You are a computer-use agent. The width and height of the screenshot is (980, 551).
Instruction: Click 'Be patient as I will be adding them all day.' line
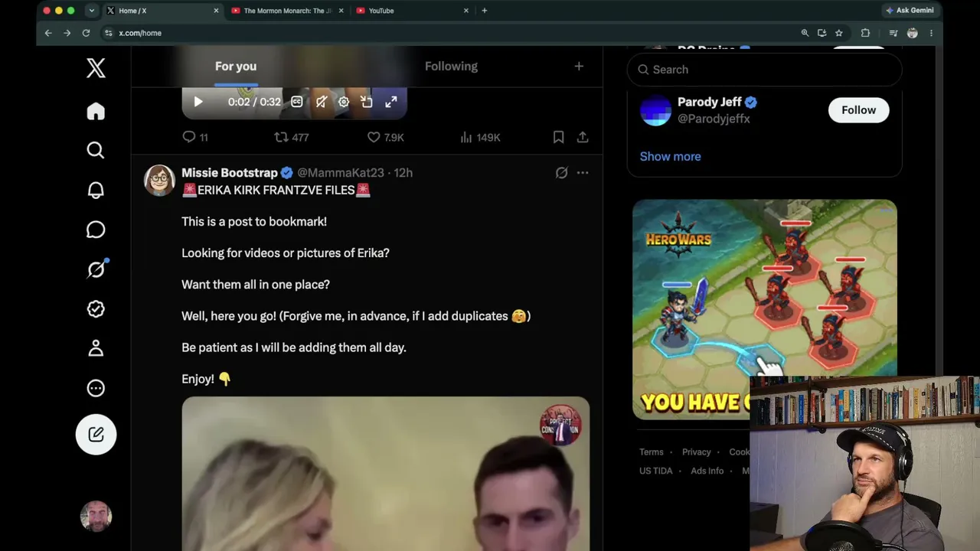pos(294,347)
